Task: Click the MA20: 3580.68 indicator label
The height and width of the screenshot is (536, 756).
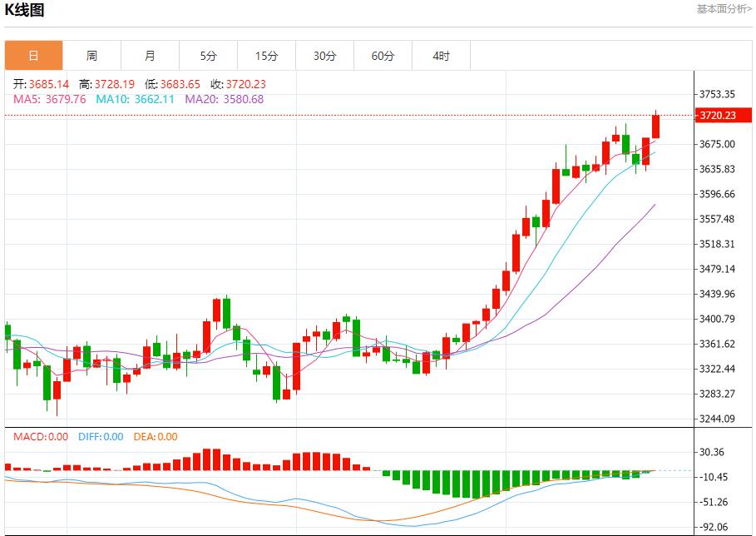Action: click(x=224, y=99)
